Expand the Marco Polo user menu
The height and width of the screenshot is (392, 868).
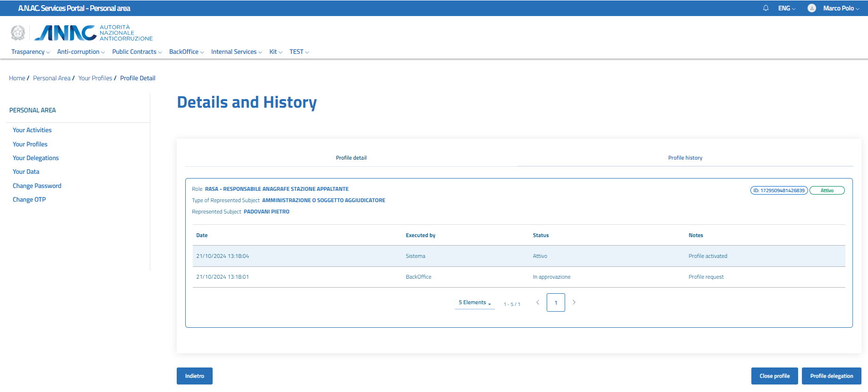pyautogui.click(x=841, y=8)
